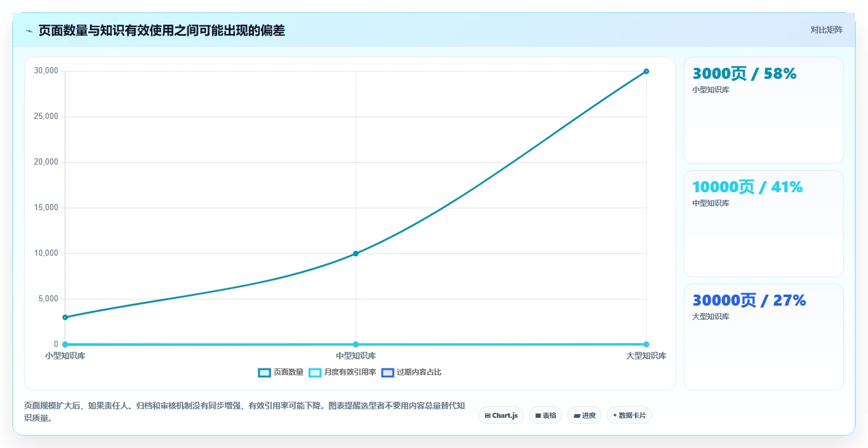This screenshot has width=868, height=448.
Task: Click the 进度 tag pill
Action: pyautogui.click(x=584, y=415)
